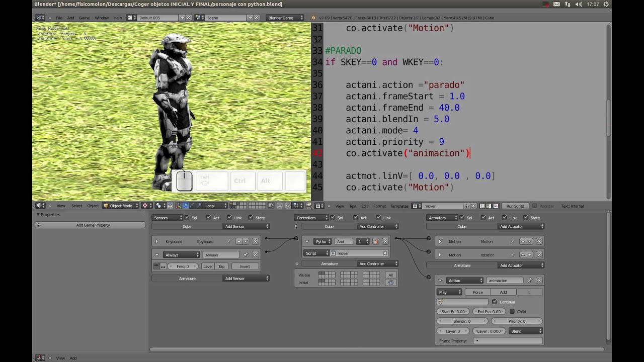
Task: Click the controller priority mark icon
Action: tap(375, 241)
